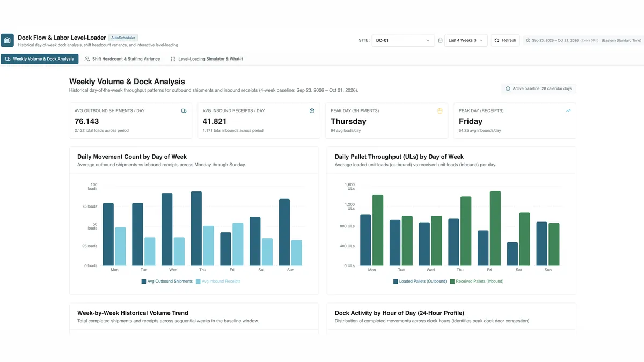Click truck icon in Avg Outbound Shipments card
This screenshot has width=644, height=362.
pos(184,111)
